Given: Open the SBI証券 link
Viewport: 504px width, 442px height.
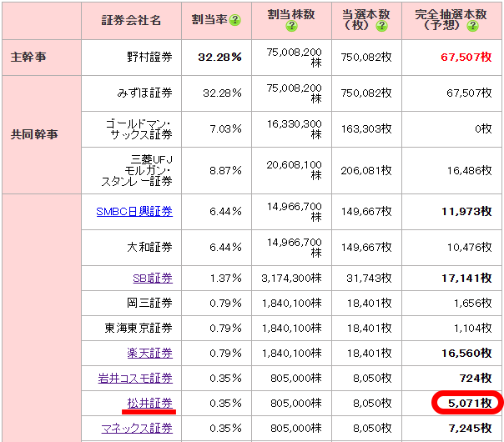Looking at the screenshot, I should point(153,279).
